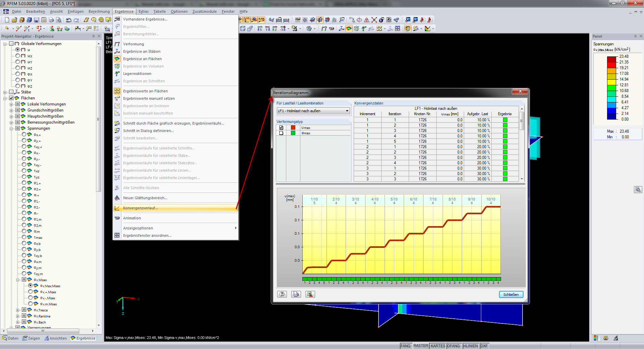Choose Konvergenzverlauf... menu entry
Viewport: 644px width, 349px height.
click(x=176, y=208)
